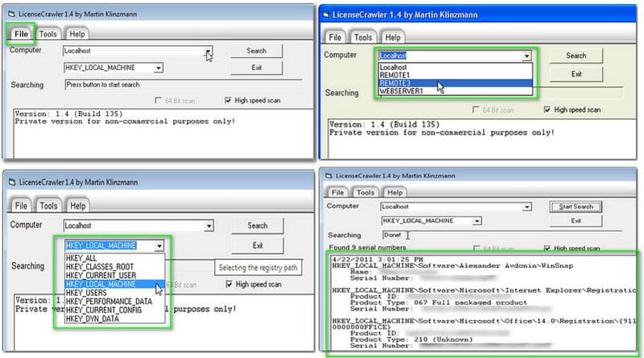Choose REMOTE3 in the computer list
The image size is (644, 358).
pos(455,84)
